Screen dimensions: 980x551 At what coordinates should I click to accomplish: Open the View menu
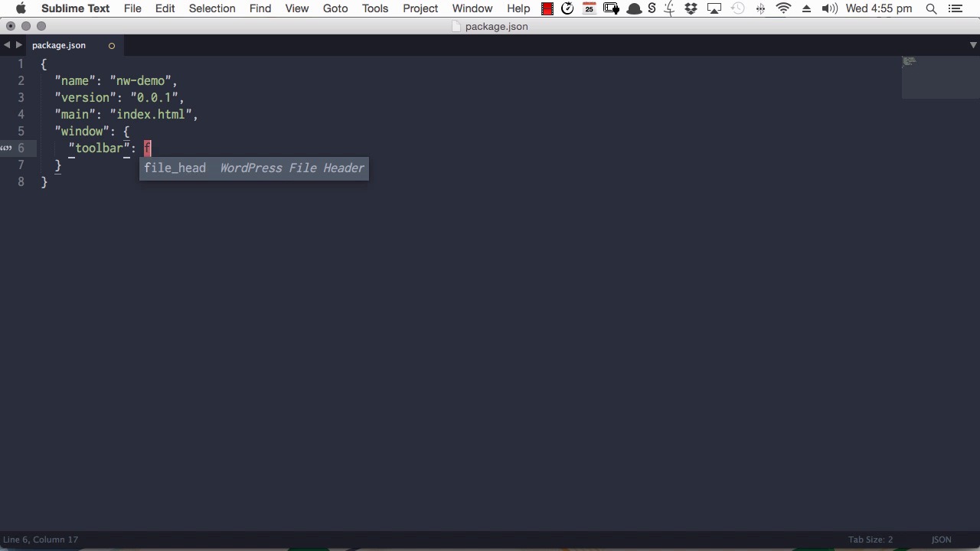point(297,8)
